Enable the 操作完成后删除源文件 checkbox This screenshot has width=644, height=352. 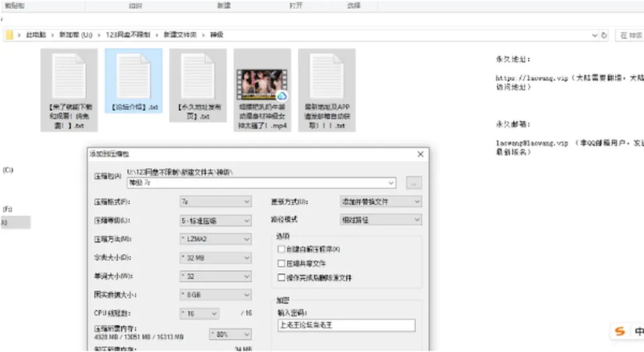coord(281,277)
